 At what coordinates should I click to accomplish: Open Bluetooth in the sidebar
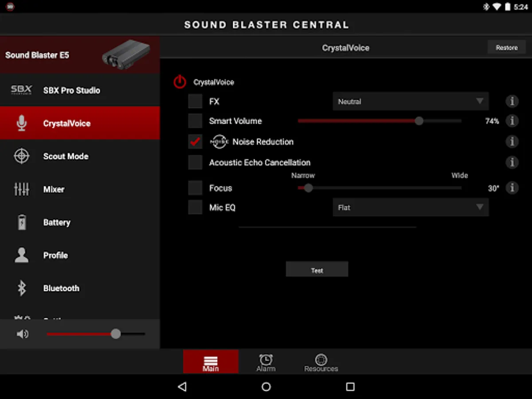click(80, 288)
